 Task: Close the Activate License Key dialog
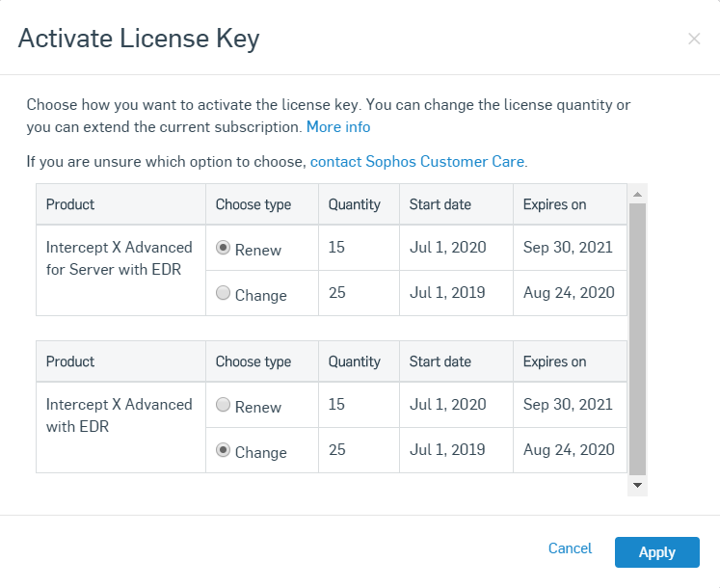click(x=694, y=40)
